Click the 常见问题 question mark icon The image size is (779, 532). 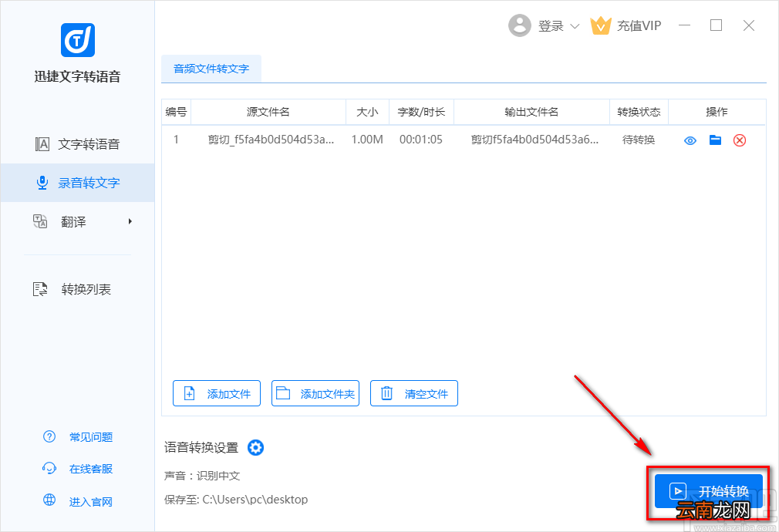(49, 436)
